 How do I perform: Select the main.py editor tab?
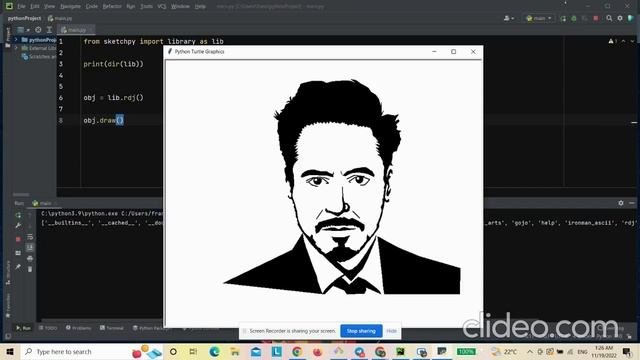76,29
